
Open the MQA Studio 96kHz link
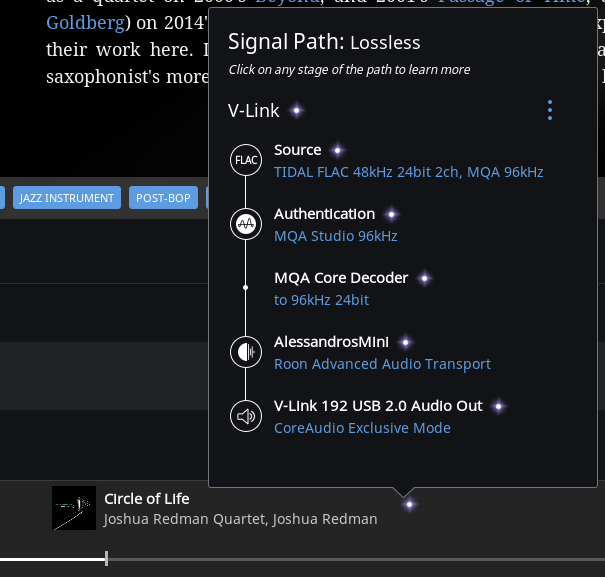336,236
